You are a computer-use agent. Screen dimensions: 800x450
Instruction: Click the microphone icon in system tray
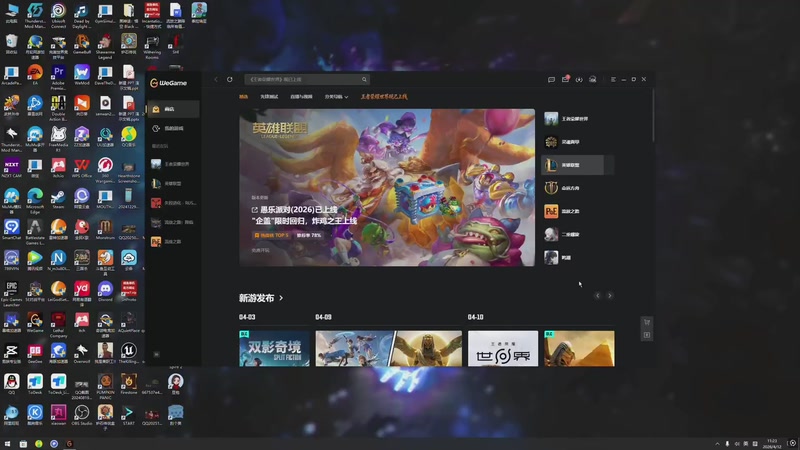point(727,444)
